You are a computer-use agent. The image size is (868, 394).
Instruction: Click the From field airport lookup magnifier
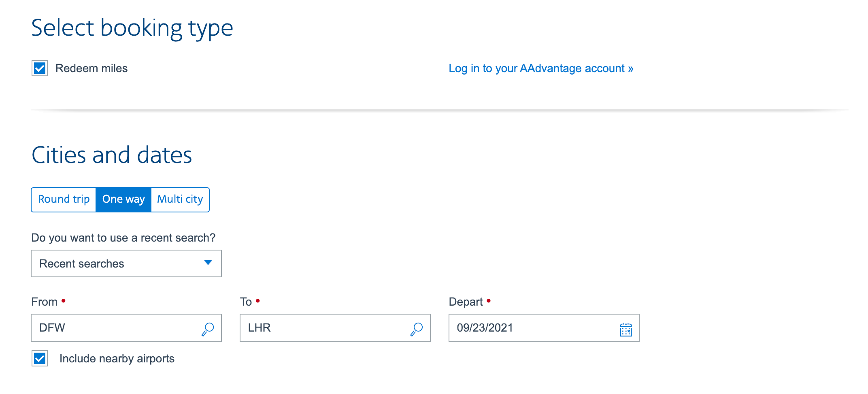click(208, 329)
